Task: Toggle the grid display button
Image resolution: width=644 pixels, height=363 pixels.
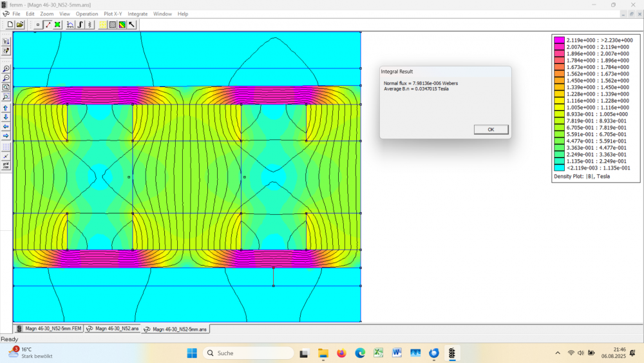Action: click(6, 146)
